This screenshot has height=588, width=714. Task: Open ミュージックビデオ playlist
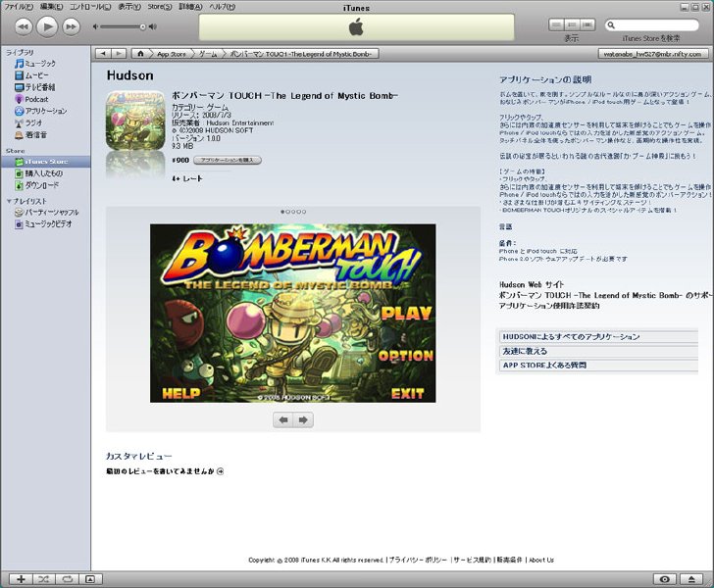[x=43, y=223]
